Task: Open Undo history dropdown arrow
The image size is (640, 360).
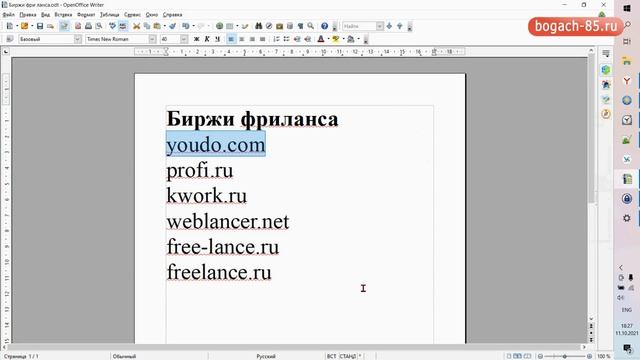Action: point(193,26)
